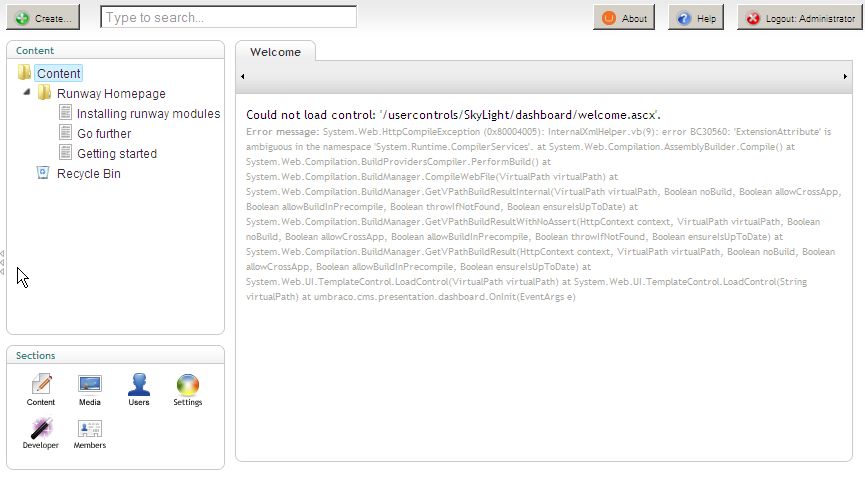Open the Go further page

point(104,133)
